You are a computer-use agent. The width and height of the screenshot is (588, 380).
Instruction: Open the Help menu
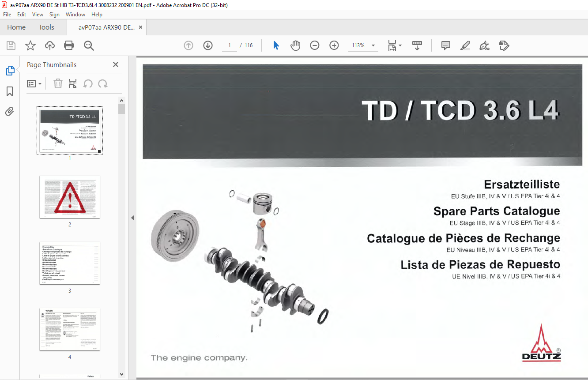pos(97,15)
